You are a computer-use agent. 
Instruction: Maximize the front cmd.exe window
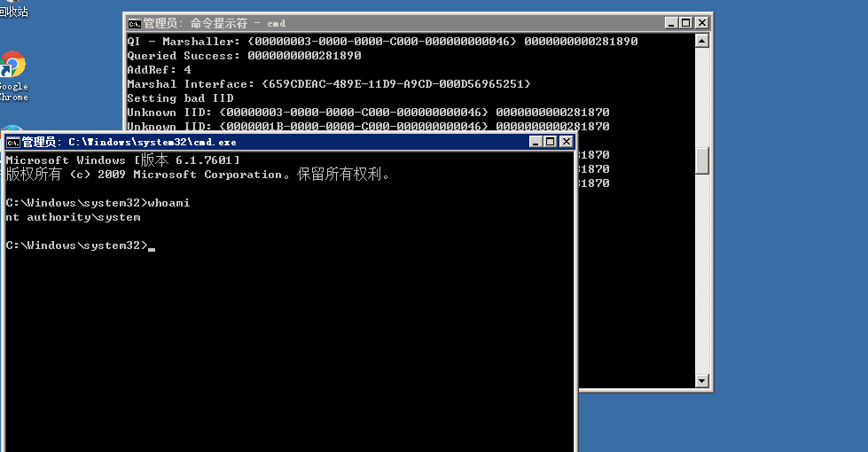point(550,142)
